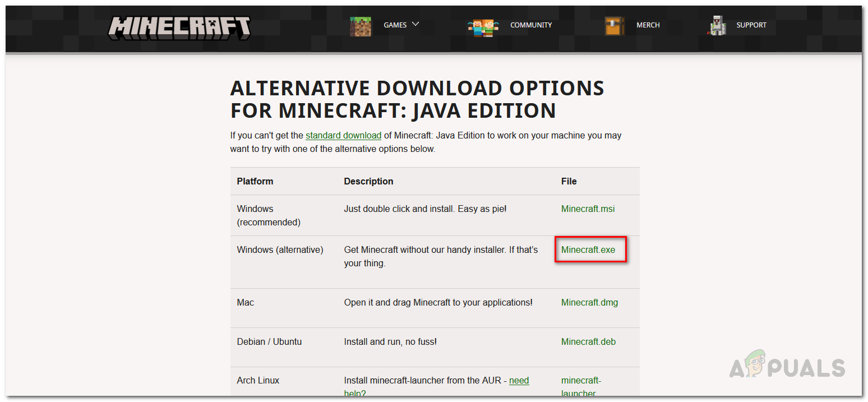The height and width of the screenshot is (402, 868).
Task: Open the Community menu item
Action: pyautogui.click(x=531, y=25)
